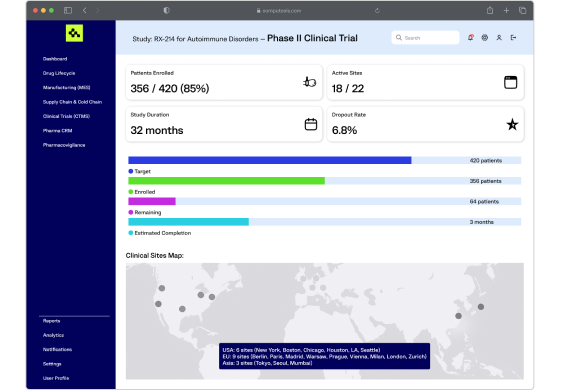Click the user account icon

click(499, 38)
